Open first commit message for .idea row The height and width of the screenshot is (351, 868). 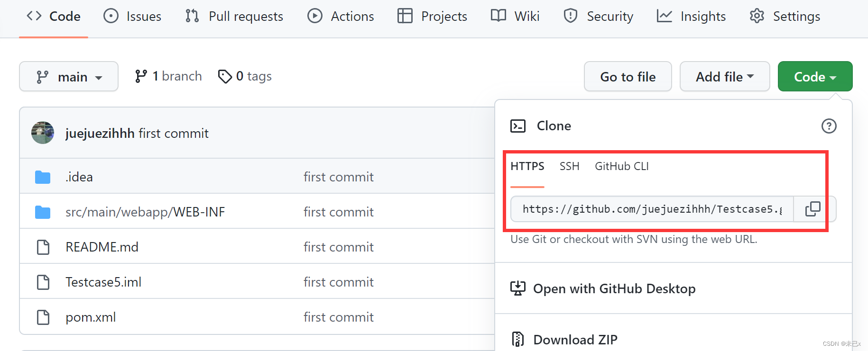click(x=339, y=177)
